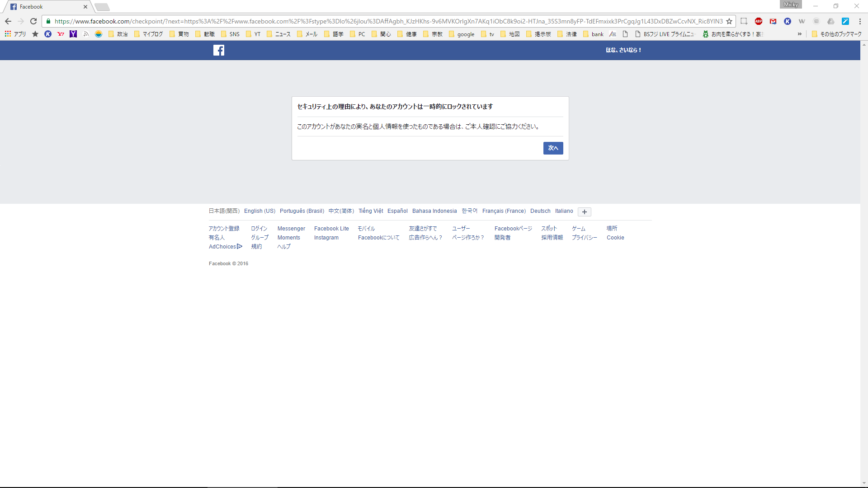Open the purple Yahoo Y bookmark

[x=73, y=34]
